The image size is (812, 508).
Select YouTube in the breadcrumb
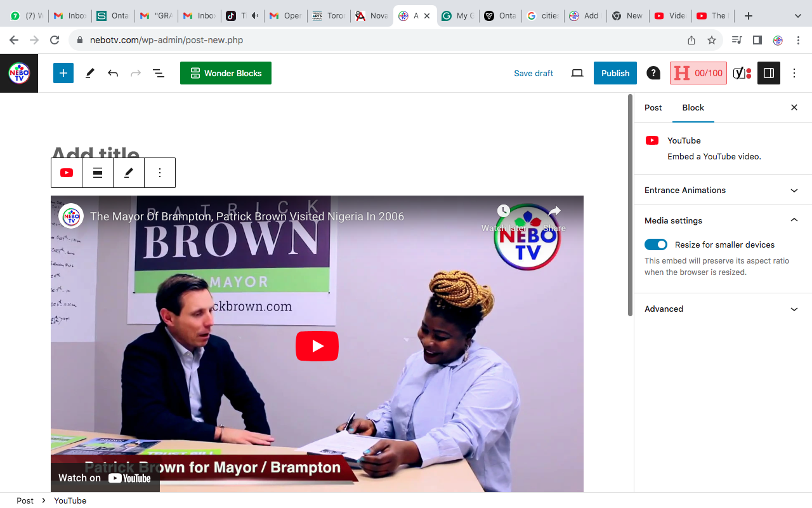[70, 500]
